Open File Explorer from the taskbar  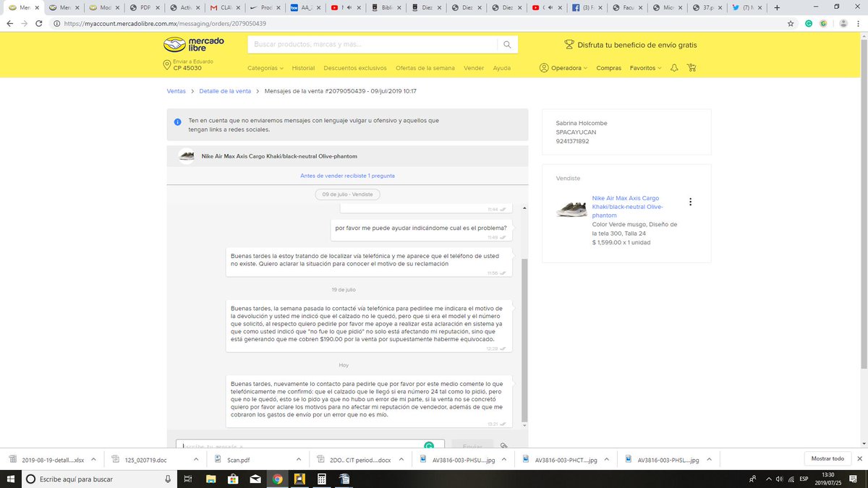pyautogui.click(x=210, y=479)
